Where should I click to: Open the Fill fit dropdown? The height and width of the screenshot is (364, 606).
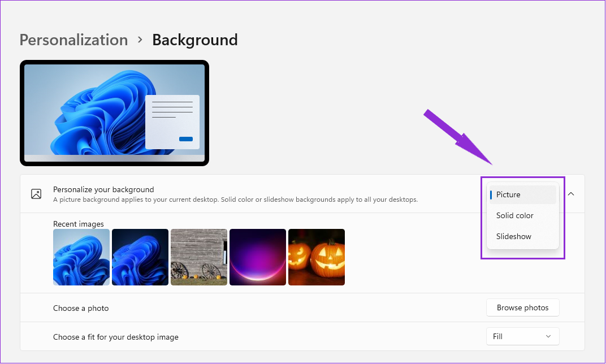click(x=522, y=336)
